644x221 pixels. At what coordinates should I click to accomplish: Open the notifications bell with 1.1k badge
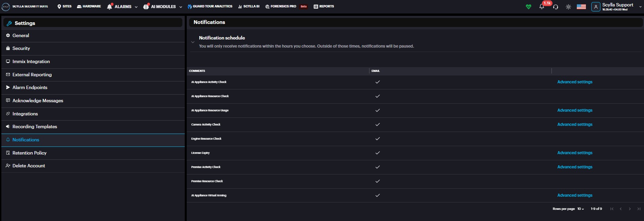[x=542, y=7]
